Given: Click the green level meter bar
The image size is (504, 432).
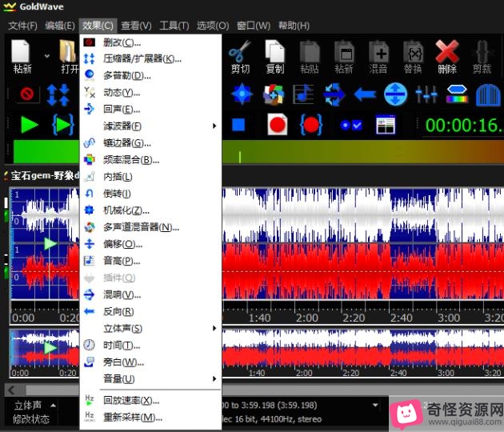Looking at the screenshot, I should coord(40,152).
